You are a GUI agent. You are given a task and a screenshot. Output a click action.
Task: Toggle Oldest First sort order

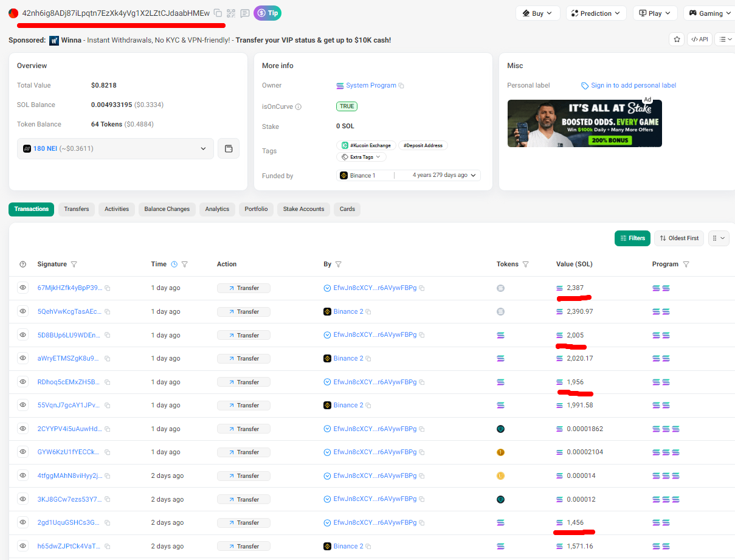[679, 238]
